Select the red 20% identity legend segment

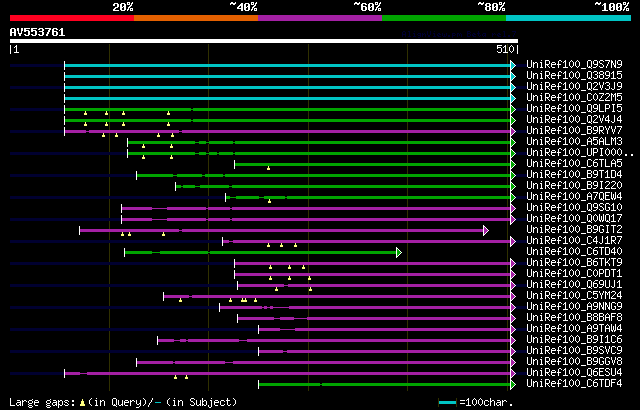(72, 18)
